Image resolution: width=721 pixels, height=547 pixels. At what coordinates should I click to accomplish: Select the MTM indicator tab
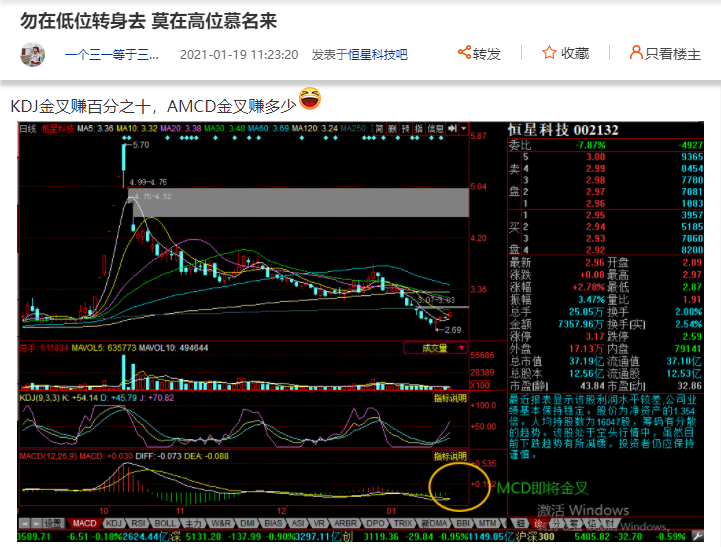pyautogui.click(x=487, y=523)
